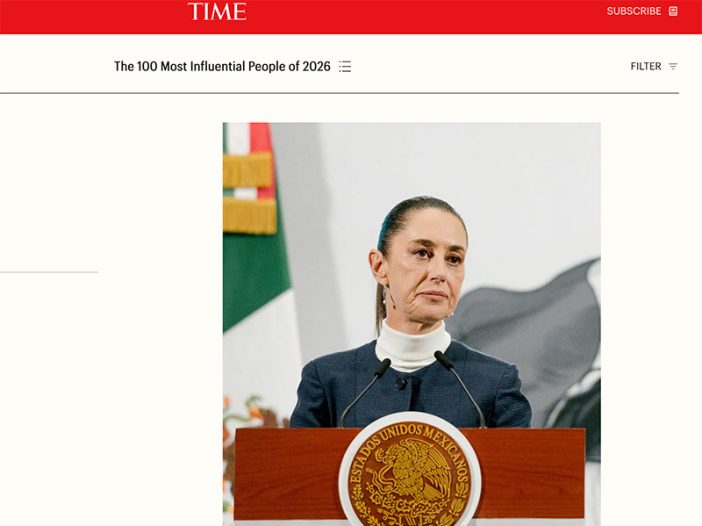Image resolution: width=702 pixels, height=526 pixels.
Task: Click the left microphone in the photo
Action: (365, 392)
